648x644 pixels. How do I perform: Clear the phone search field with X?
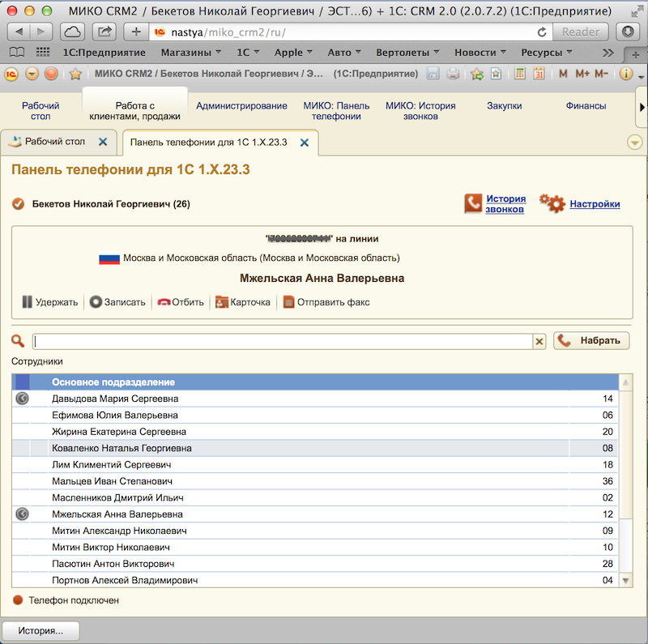click(x=539, y=342)
